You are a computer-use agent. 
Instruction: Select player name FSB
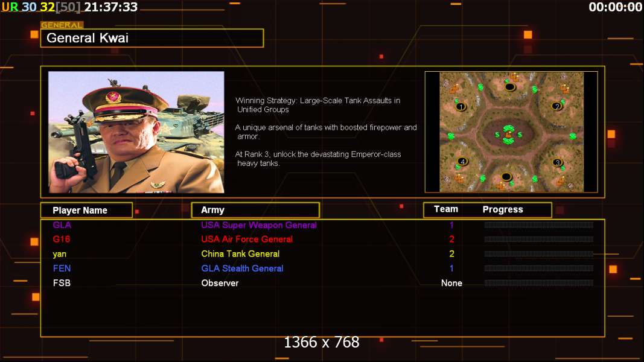click(62, 283)
